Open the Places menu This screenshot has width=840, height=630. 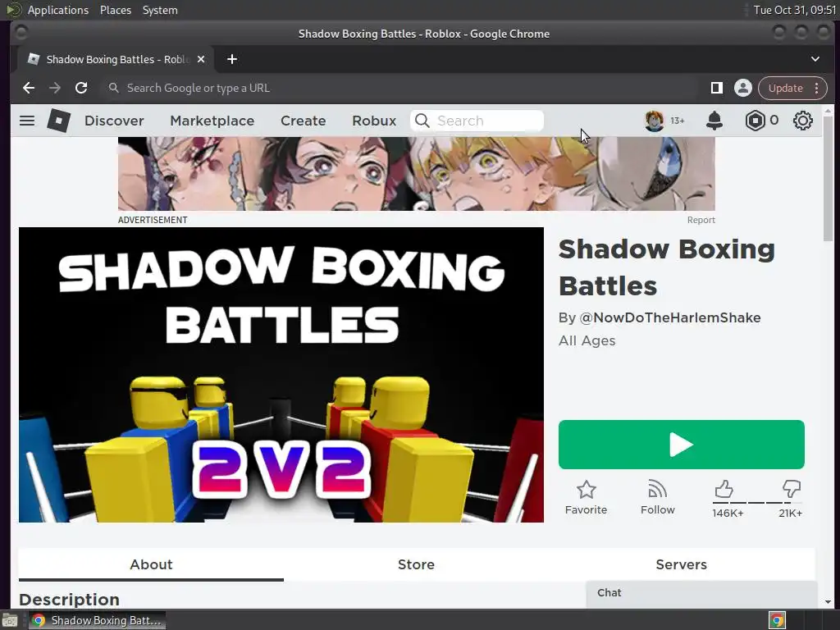(116, 10)
